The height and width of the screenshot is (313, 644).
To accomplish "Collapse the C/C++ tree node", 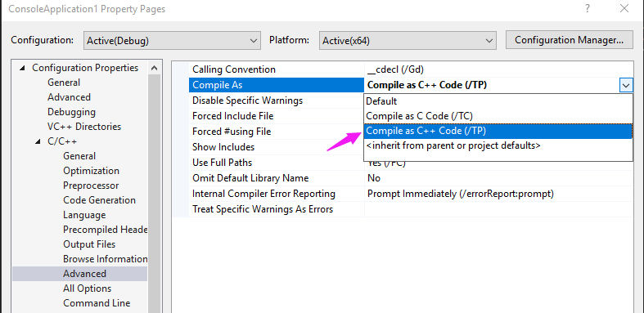I will tap(38, 142).
